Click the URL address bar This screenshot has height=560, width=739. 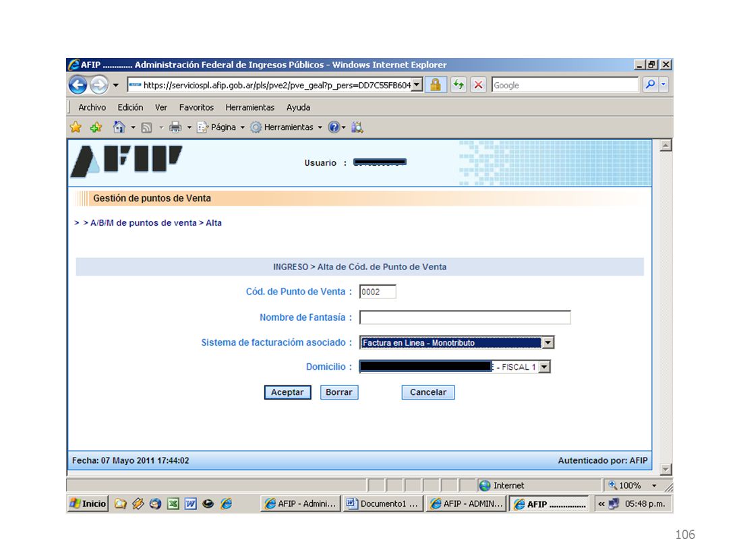click(x=270, y=86)
